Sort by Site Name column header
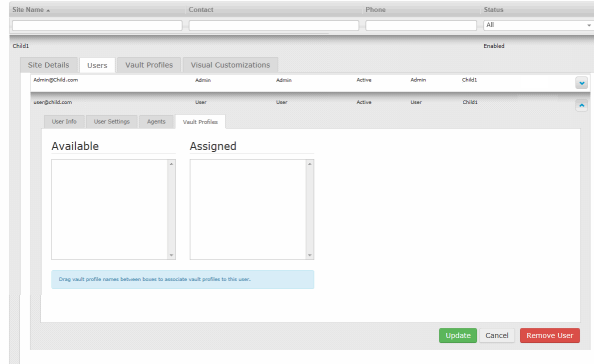This screenshot has height=364, width=594. [x=31, y=10]
